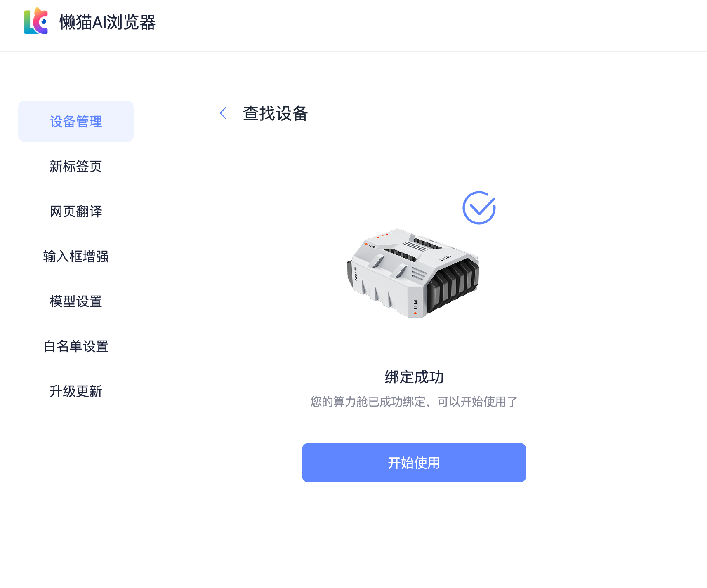The image size is (707, 588).
Task: Click the 开始使用 button
Action: coord(414,463)
